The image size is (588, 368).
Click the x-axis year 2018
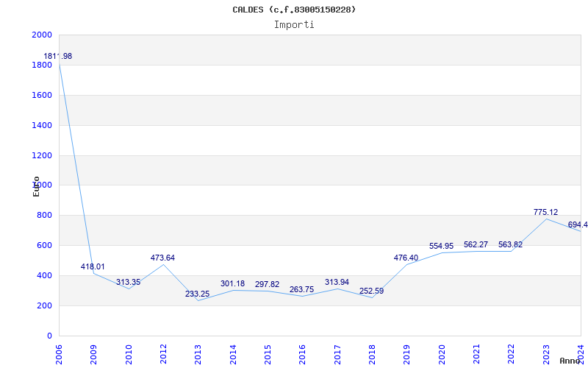(372, 355)
